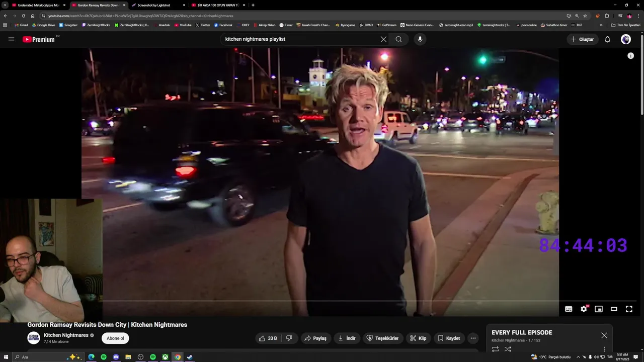Image resolution: width=644 pixels, height=362 pixels.
Task: Close the EVERY FULL EPISODE playlist panel
Action: pos(604,335)
